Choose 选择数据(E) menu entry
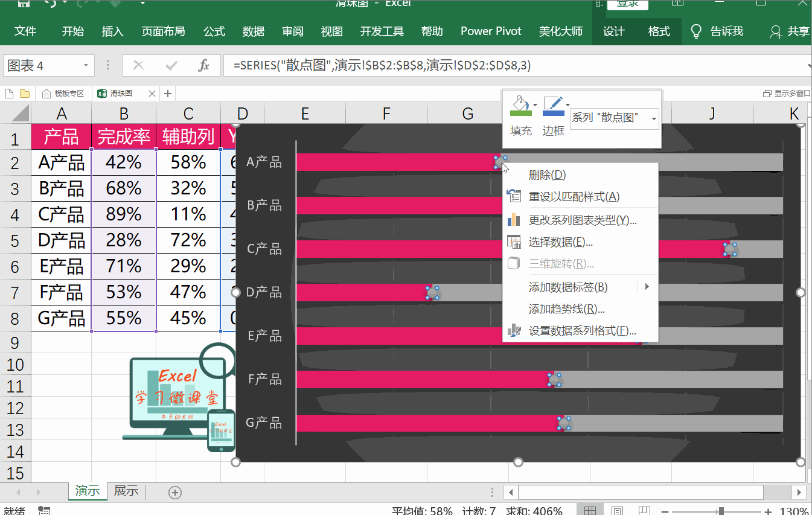Screen dimensions: 812x515 580,242
